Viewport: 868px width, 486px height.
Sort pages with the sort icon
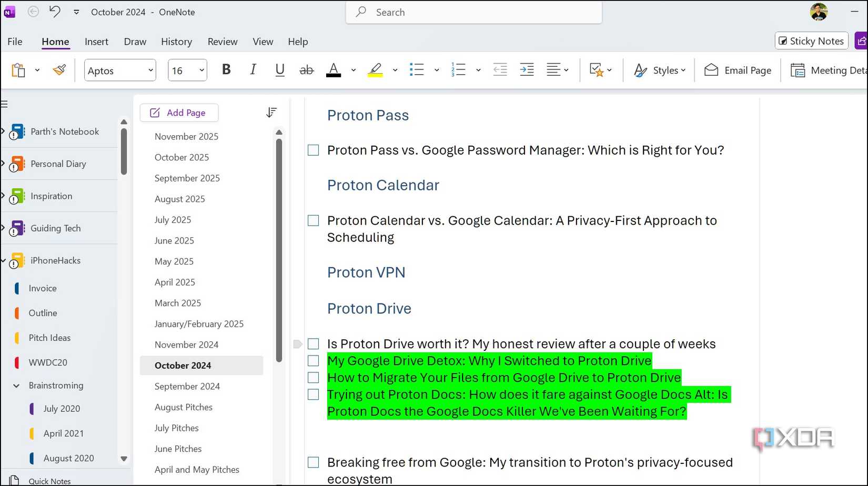point(271,112)
